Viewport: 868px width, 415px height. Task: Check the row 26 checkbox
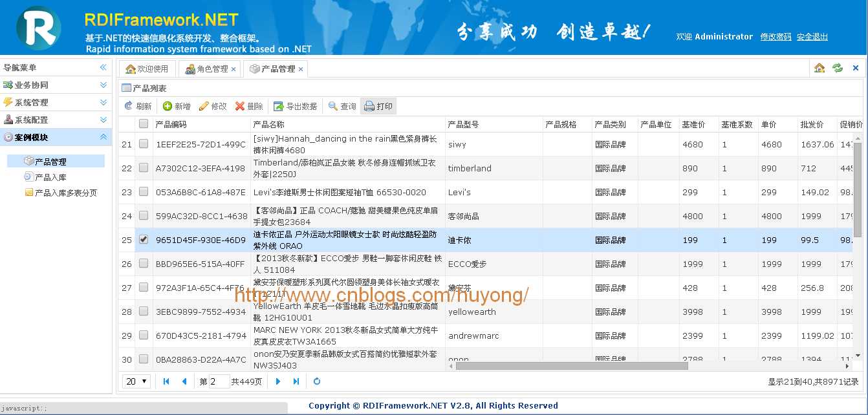click(144, 264)
